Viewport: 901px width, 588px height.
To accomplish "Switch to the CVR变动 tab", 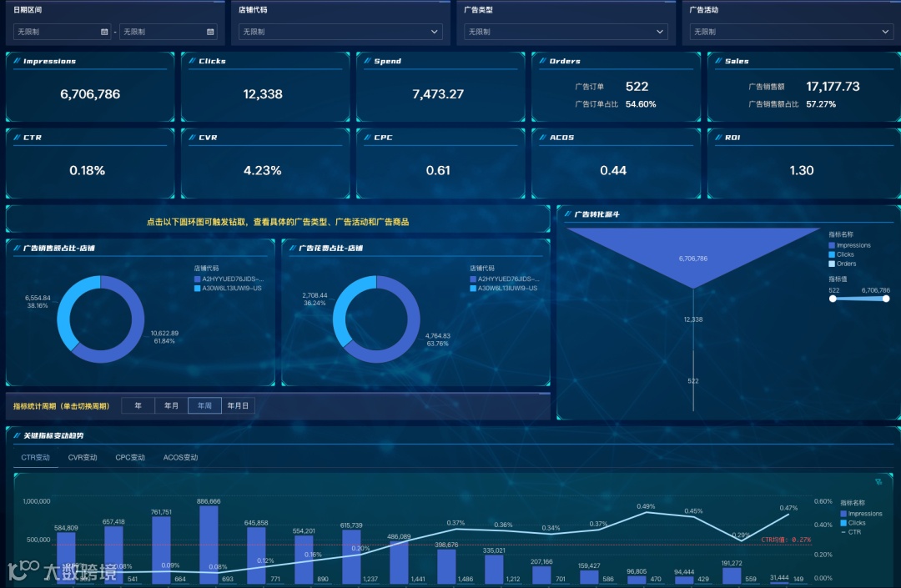I will (83, 458).
